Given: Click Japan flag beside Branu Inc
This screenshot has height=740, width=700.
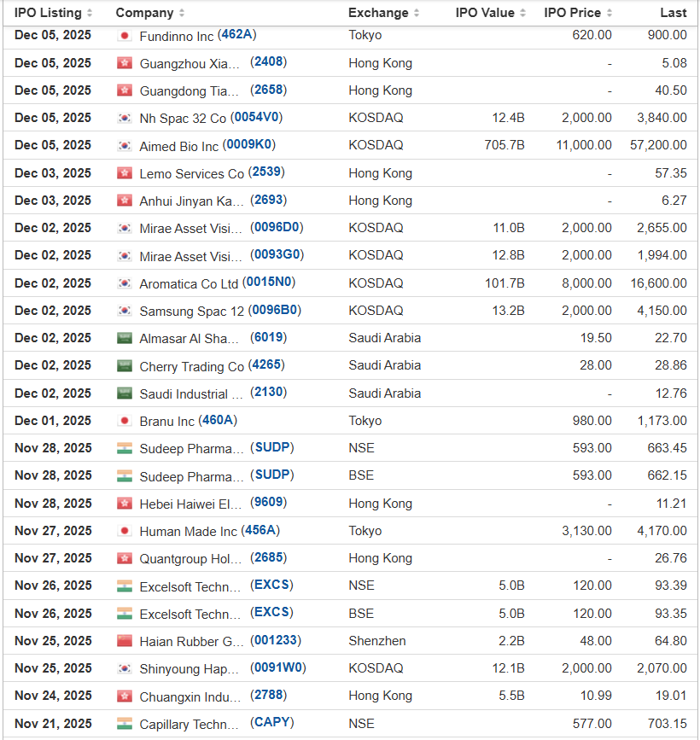Looking at the screenshot, I should point(125,421).
